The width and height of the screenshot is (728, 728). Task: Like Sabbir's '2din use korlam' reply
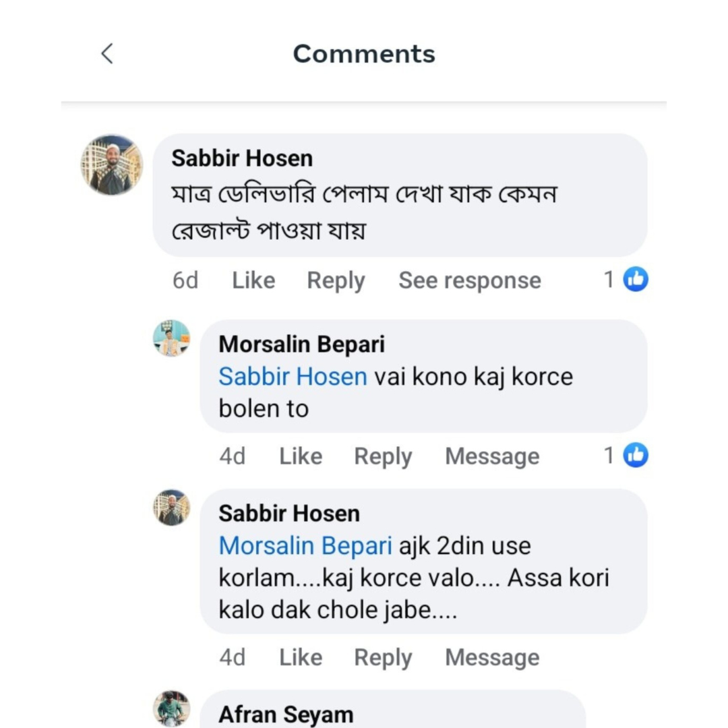click(x=301, y=657)
